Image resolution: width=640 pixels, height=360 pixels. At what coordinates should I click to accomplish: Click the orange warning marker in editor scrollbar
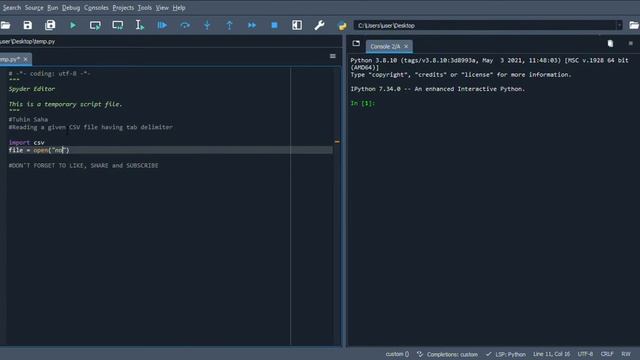(337, 142)
